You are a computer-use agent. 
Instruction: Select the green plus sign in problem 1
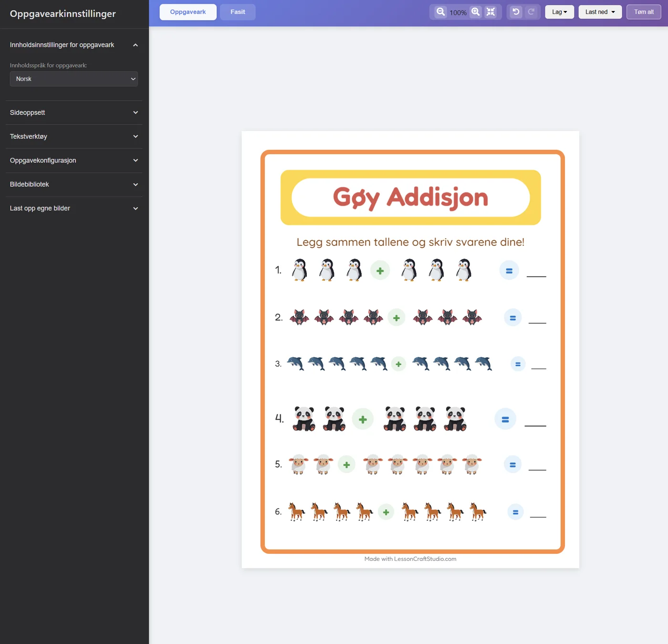pos(380,271)
